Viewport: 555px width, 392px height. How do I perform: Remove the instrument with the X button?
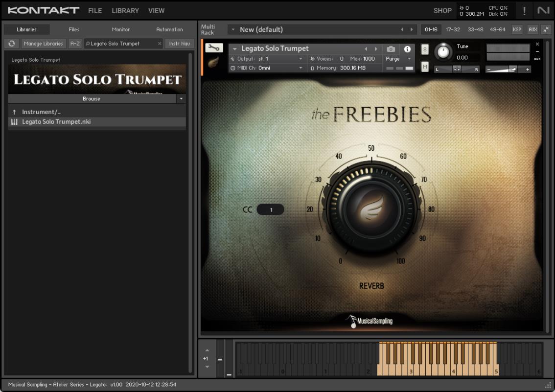click(537, 44)
